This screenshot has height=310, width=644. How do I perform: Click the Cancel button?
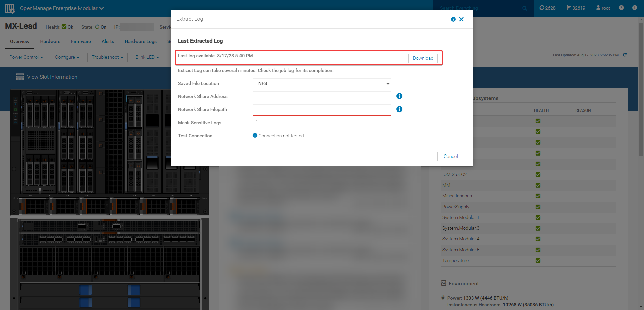(451, 157)
